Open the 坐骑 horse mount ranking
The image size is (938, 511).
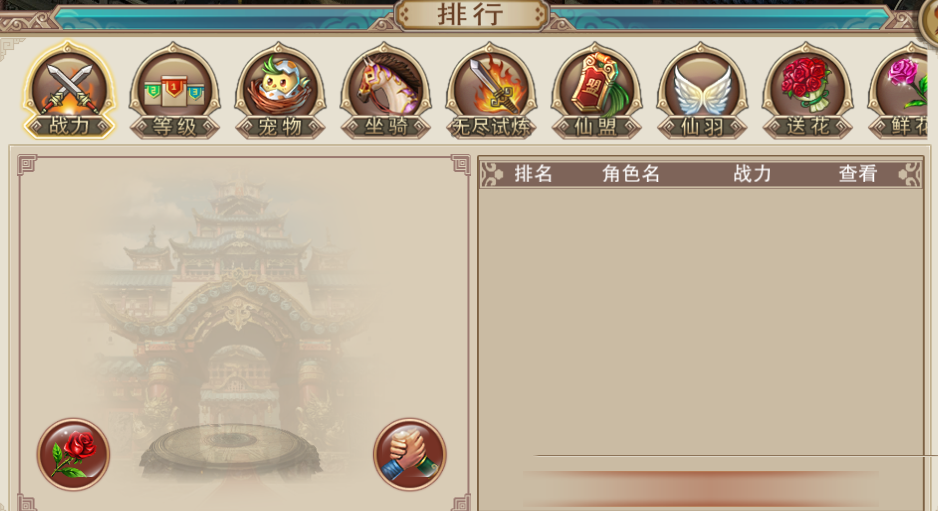coord(386,90)
